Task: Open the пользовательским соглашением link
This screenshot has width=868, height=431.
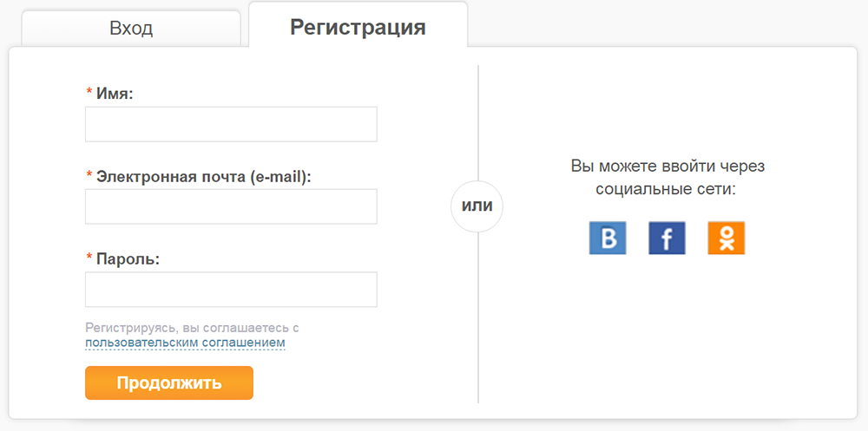Action: point(185,343)
